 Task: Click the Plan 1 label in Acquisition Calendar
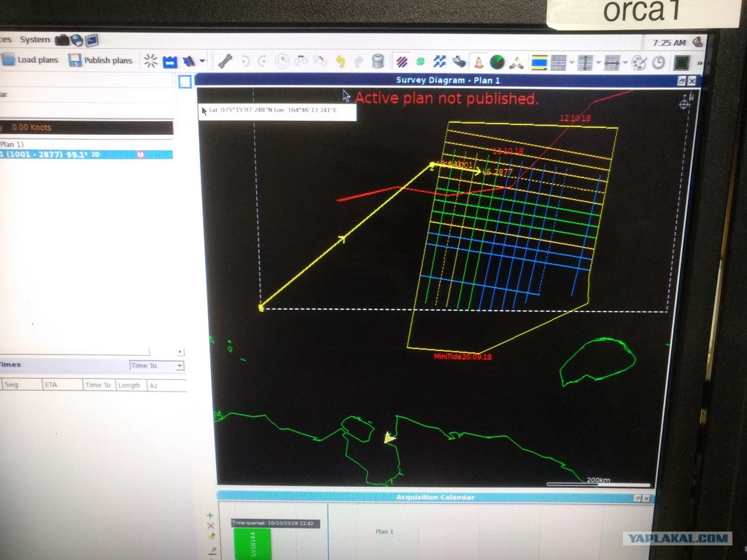tap(384, 532)
